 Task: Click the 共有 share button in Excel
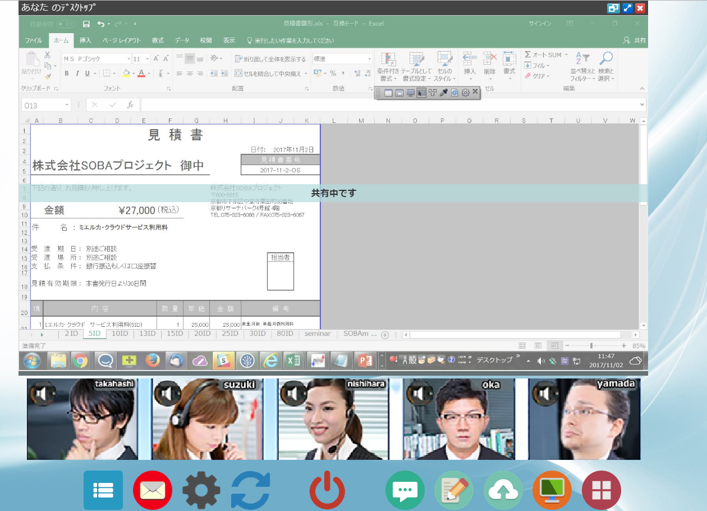(635, 41)
